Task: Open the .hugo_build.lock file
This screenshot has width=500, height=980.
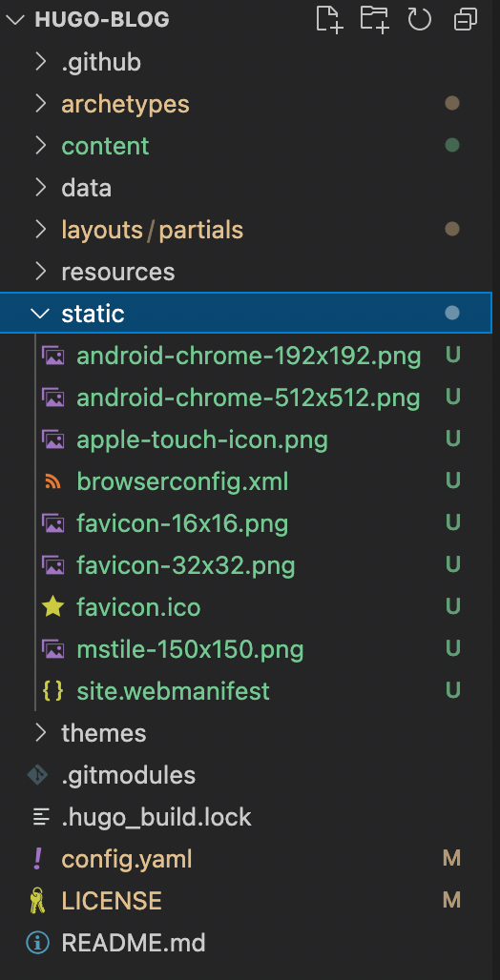Action: (x=250, y=817)
